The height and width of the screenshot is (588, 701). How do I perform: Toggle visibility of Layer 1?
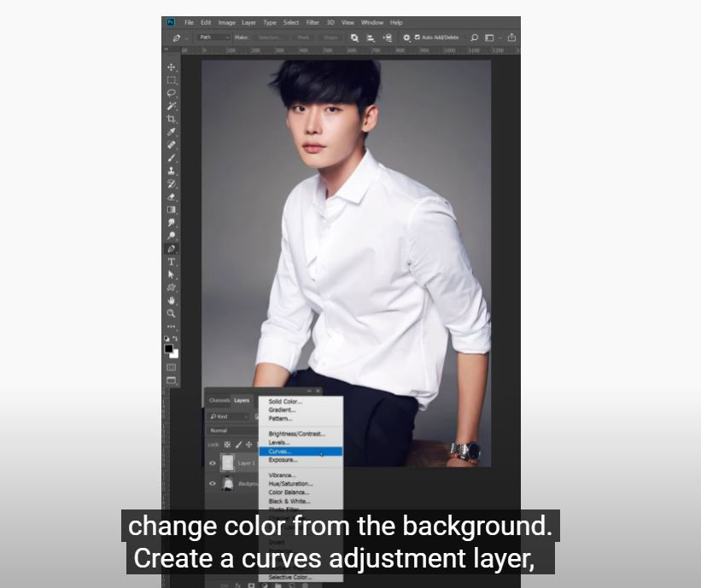[x=213, y=463]
